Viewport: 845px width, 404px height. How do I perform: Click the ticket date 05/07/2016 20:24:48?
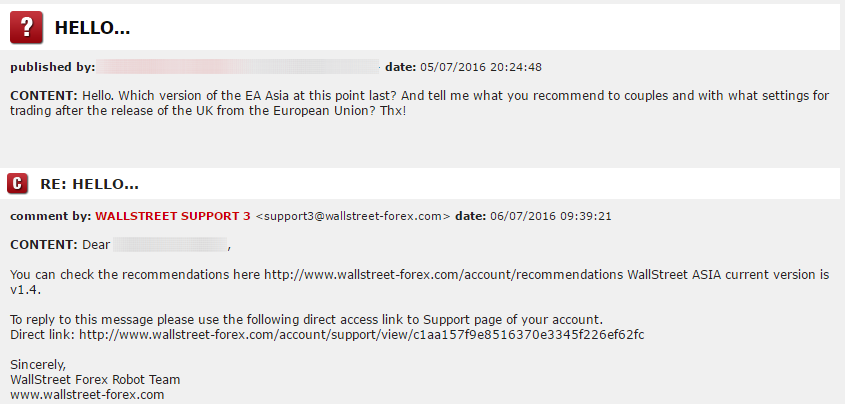tap(481, 67)
